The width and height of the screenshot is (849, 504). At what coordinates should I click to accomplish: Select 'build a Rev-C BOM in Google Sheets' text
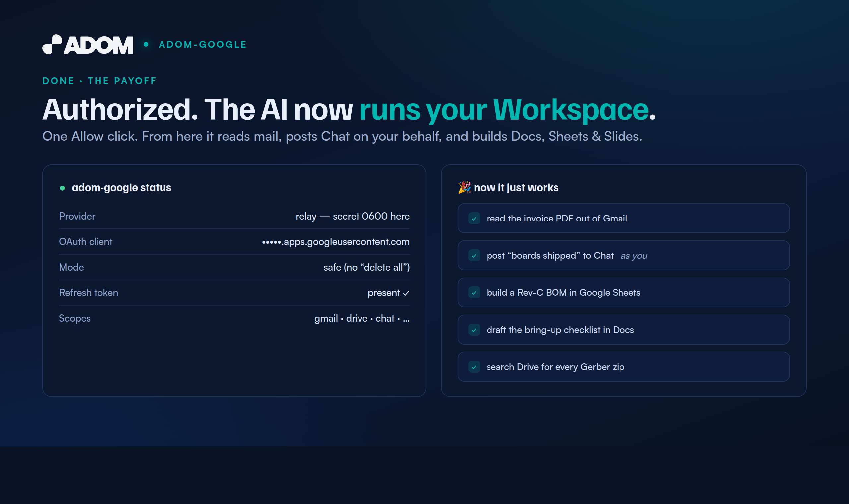click(563, 293)
